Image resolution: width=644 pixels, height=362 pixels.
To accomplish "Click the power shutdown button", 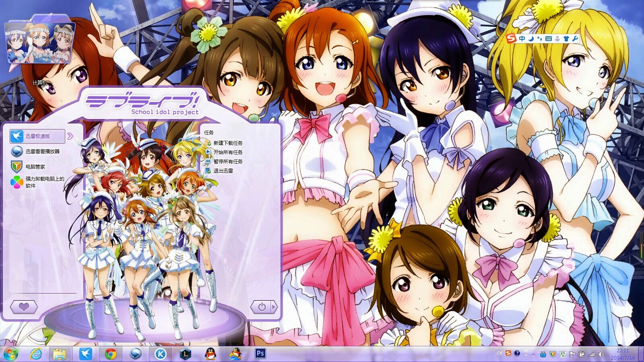I will 261,307.
